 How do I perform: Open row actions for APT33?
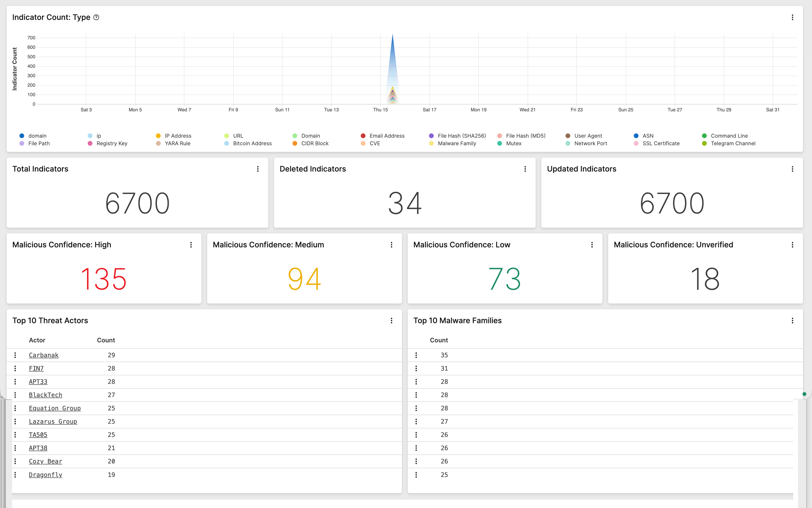point(15,382)
